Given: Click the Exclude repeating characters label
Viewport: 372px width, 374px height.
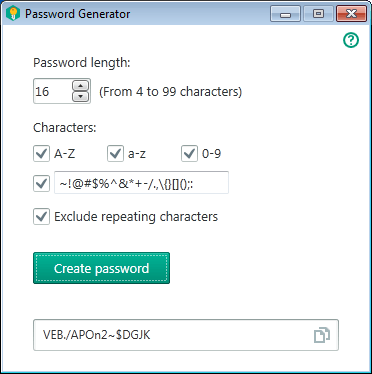Looking at the screenshot, I should click(136, 217).
